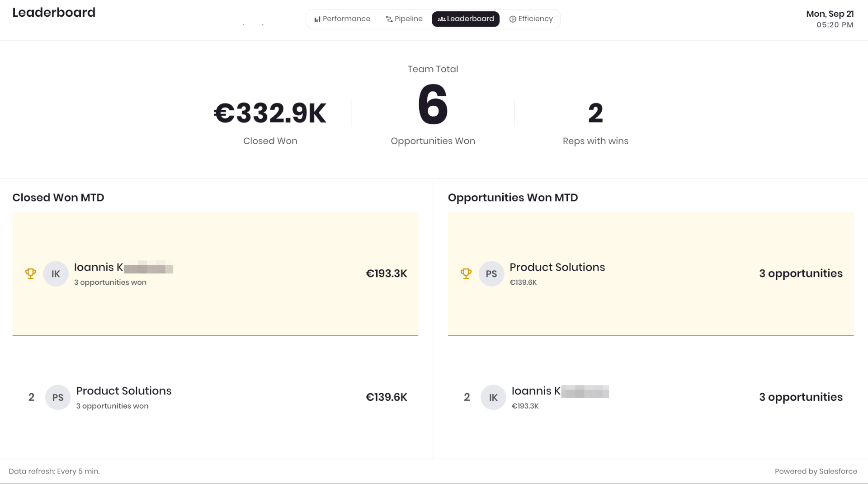
Task: Click the Powered by Salesforce text
Action: click(816, 471)
